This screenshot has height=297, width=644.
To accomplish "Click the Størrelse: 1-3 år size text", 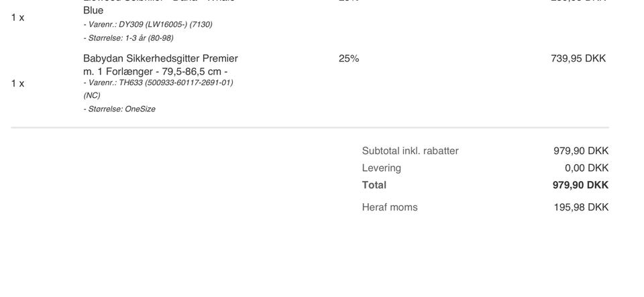I will click(129, 38).
